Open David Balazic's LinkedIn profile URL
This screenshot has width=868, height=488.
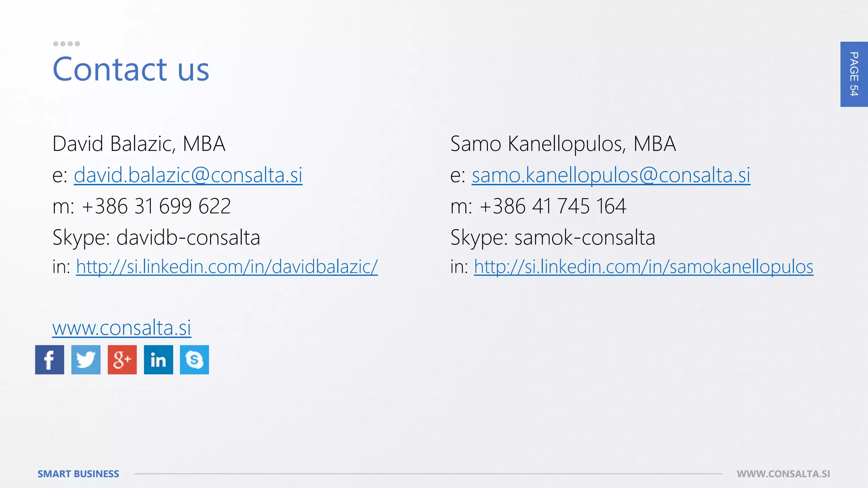pos(227,267)
